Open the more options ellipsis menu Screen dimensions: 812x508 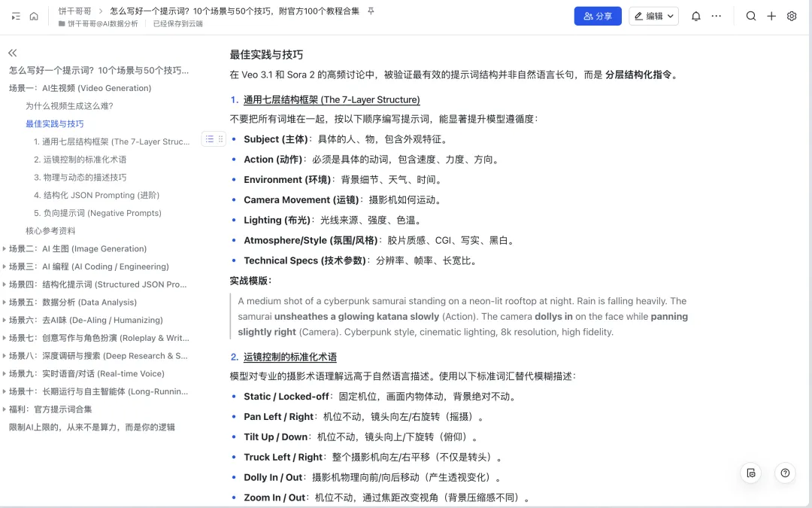click(x=717, y=16)
